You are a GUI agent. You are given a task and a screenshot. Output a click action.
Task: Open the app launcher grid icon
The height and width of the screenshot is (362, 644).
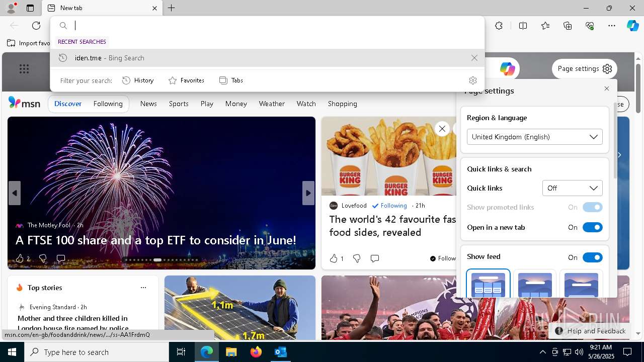coord(24,69)
